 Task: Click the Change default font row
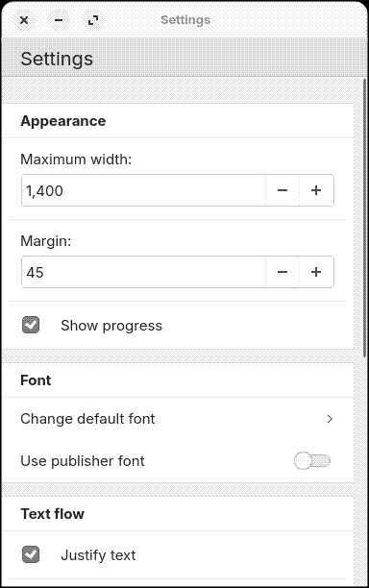tap(178, 419)
